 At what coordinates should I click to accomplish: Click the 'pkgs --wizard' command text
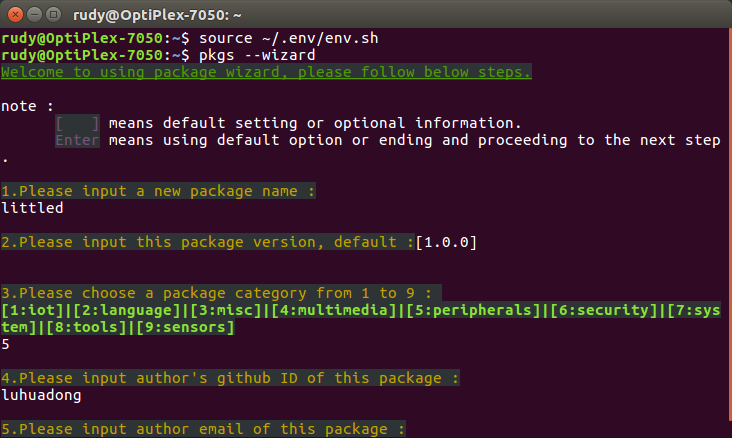point(257,55)
